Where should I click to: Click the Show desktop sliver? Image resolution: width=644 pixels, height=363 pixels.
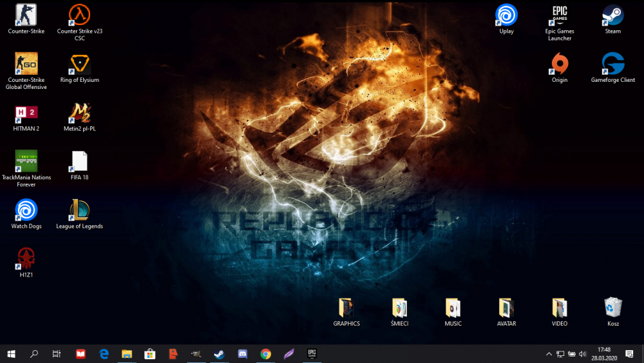click(642, 354)
